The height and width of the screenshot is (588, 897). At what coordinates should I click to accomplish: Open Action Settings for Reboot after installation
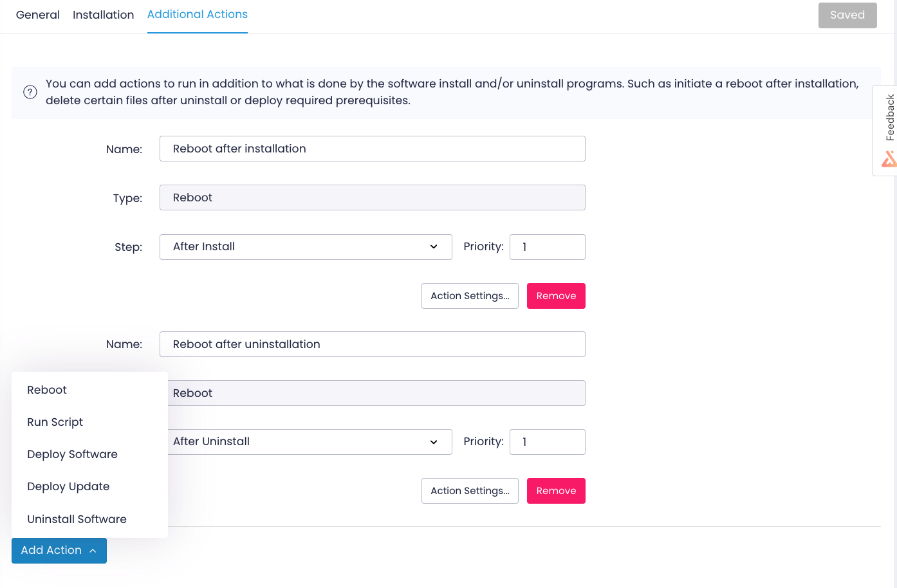click(x=470, y=295)
